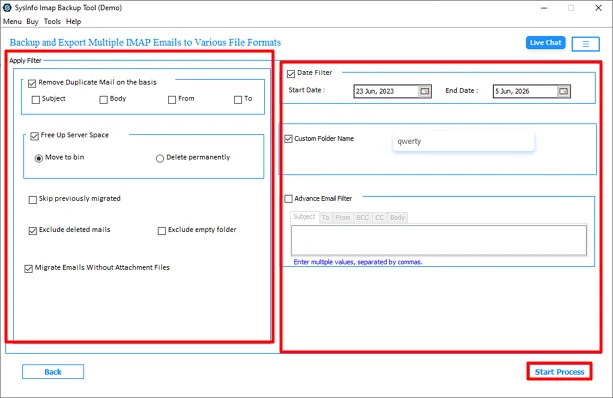Close the SysInfo Imap Backup Tool window
The image size is (613, 398).
click(x=599, y=8)
